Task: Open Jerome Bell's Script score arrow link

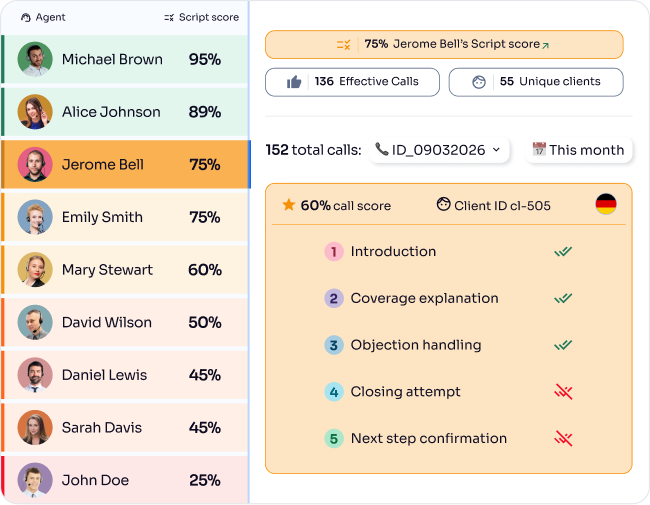Action: pos(546,45)
